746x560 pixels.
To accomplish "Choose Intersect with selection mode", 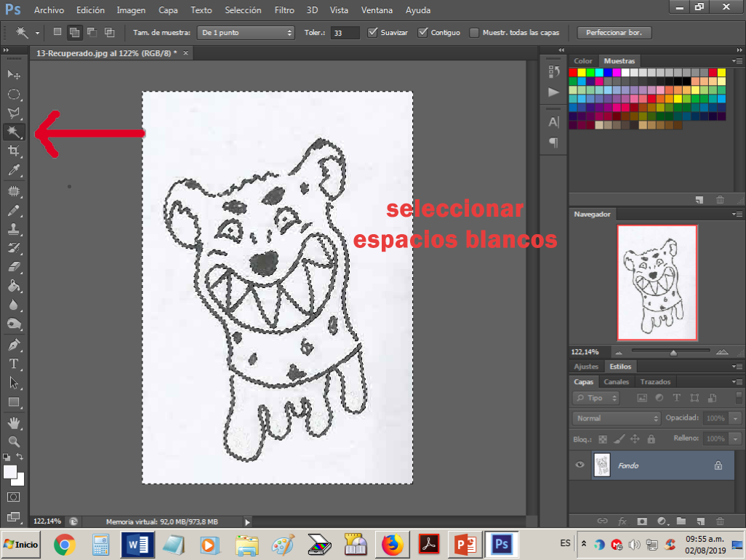I will [x=109, y=32].
